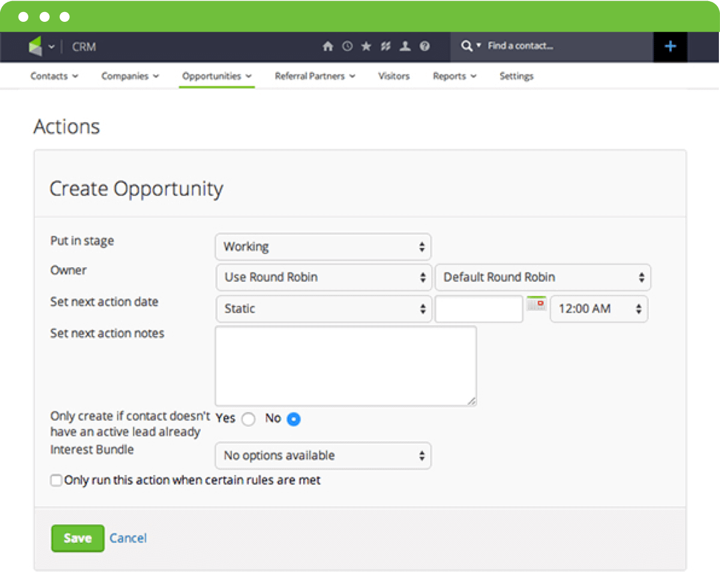Viewport: 720px width, 588px height.
Task: Enable 'Only run this action when certain rules are met'
Action: tap(56, 481)
